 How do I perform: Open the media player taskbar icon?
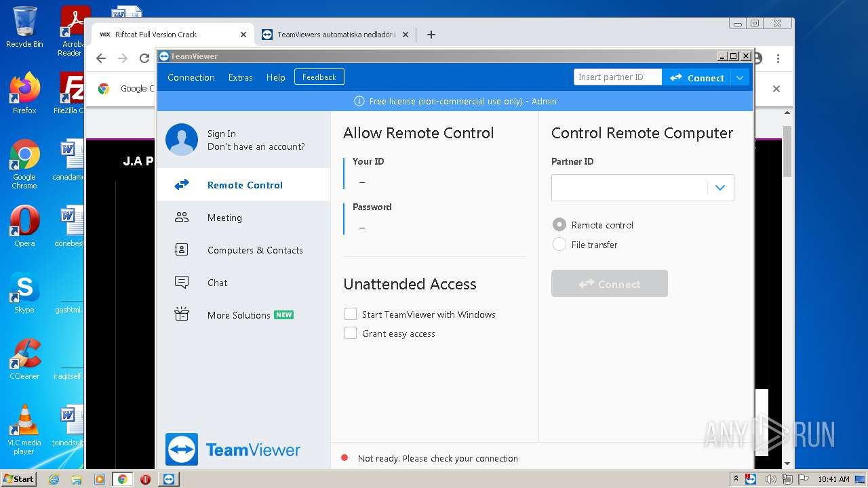tap(100, 479)
